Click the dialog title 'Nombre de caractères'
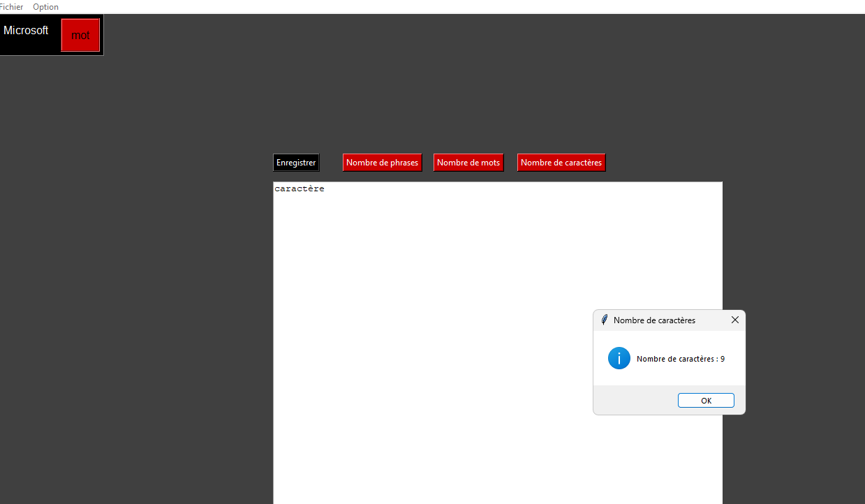The height and width of the screenshot is (504, 865). pos(654,320)
